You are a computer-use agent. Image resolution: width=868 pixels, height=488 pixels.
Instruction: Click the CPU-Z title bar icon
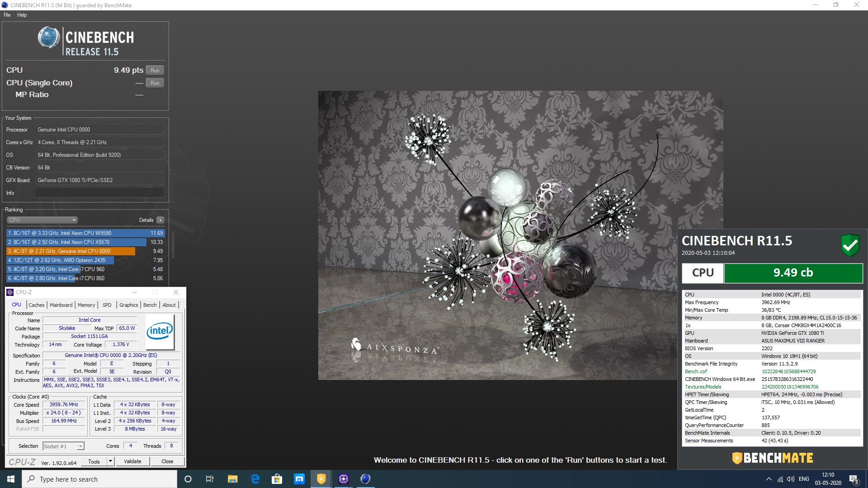(10, 292)
